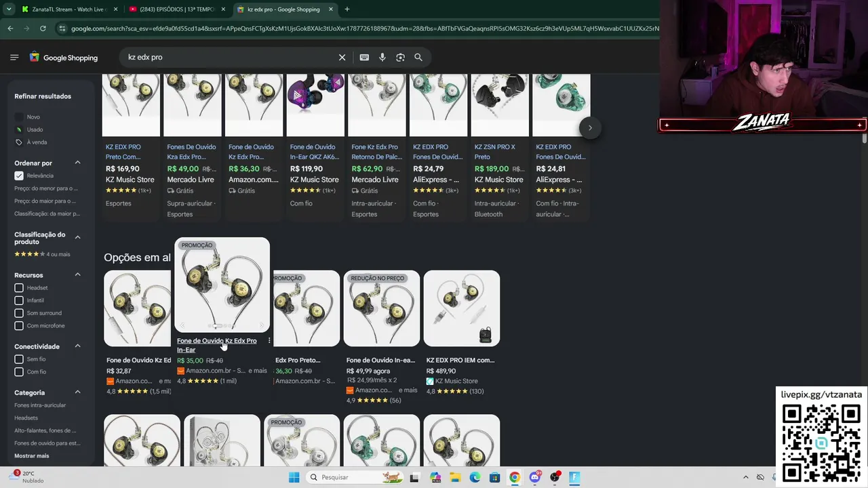Reload the current page
The width and height of the screenshot is (868, 488).
[43, 28]
